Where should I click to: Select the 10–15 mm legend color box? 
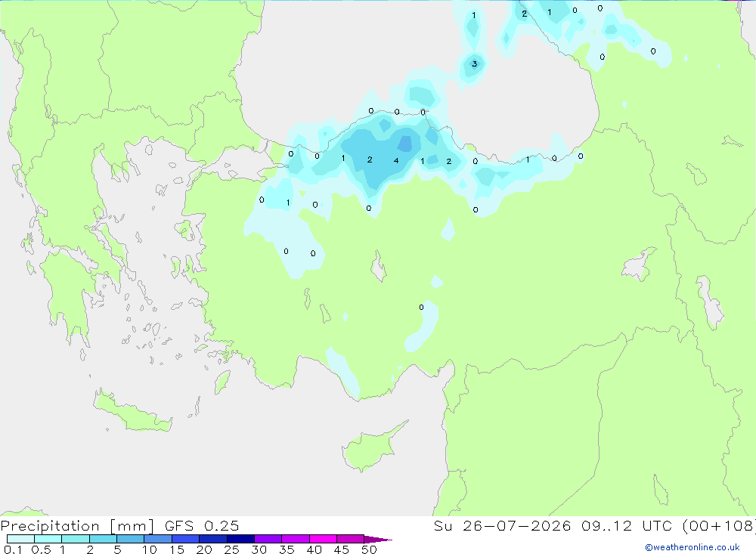158,539
